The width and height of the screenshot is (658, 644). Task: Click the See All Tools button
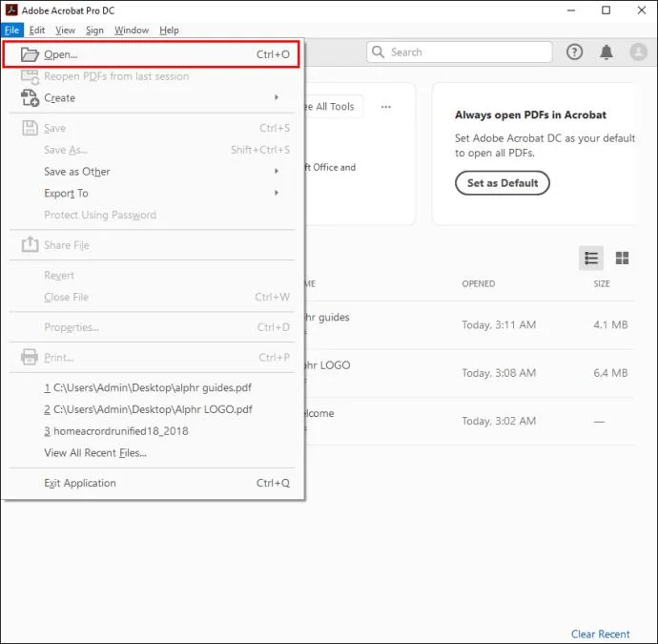point(334,107)
